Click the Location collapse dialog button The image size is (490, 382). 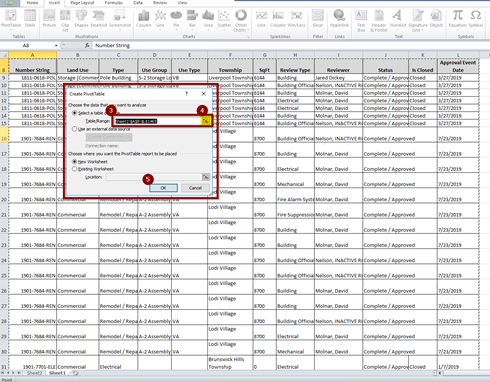coord(206,177)
